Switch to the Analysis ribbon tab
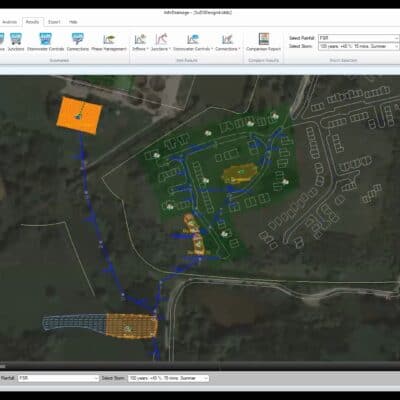 [x=10, y=22]
